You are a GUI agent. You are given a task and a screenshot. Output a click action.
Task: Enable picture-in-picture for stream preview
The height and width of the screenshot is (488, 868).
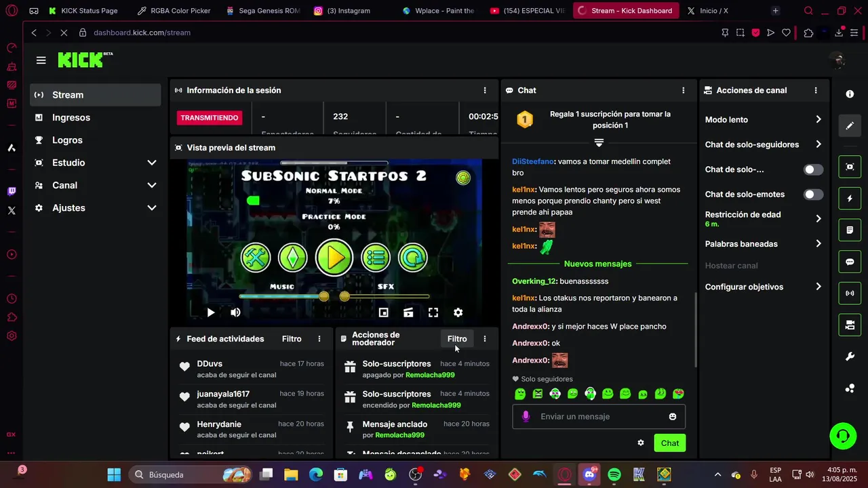383,312
